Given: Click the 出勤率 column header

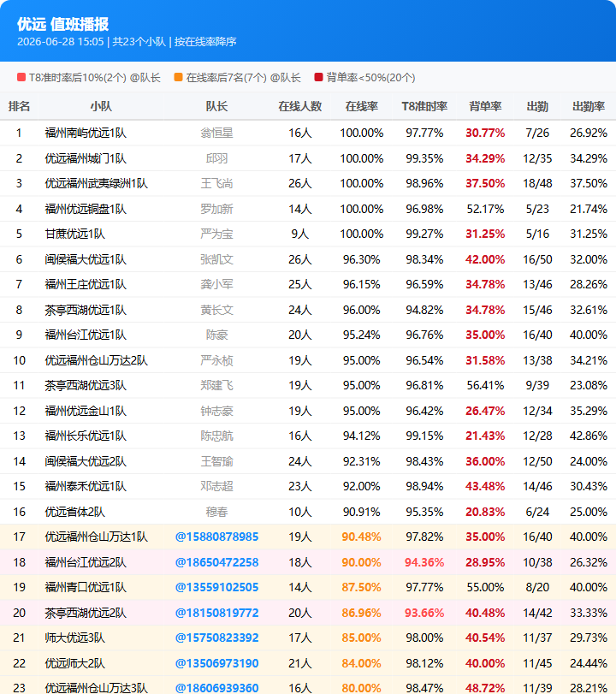Looking at the screenshot, I should click(x=589, y=106).
